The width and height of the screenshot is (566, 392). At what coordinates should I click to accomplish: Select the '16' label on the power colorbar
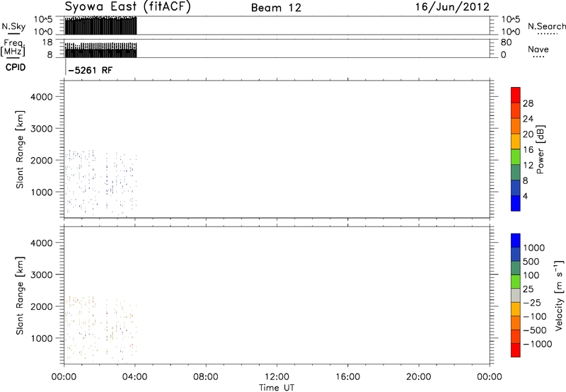tap(528, 150)
